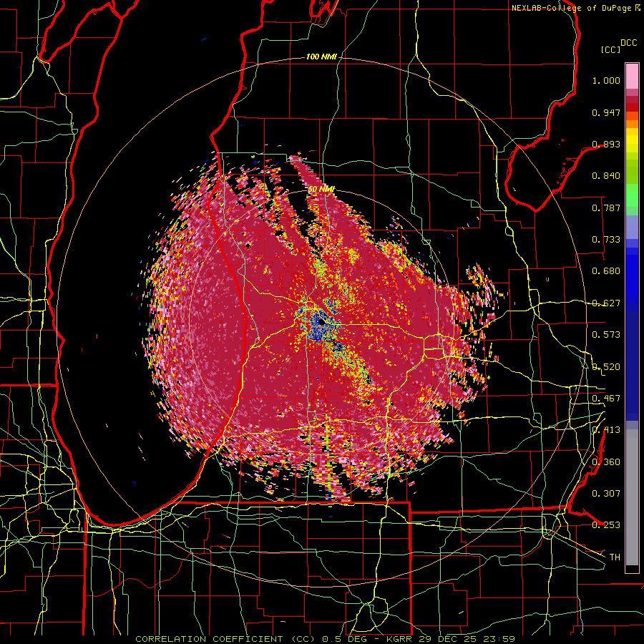Select the 0.573 scale value
Image resolution: width=644 pixels, height=644 pixels.
[x=606, y=335]
